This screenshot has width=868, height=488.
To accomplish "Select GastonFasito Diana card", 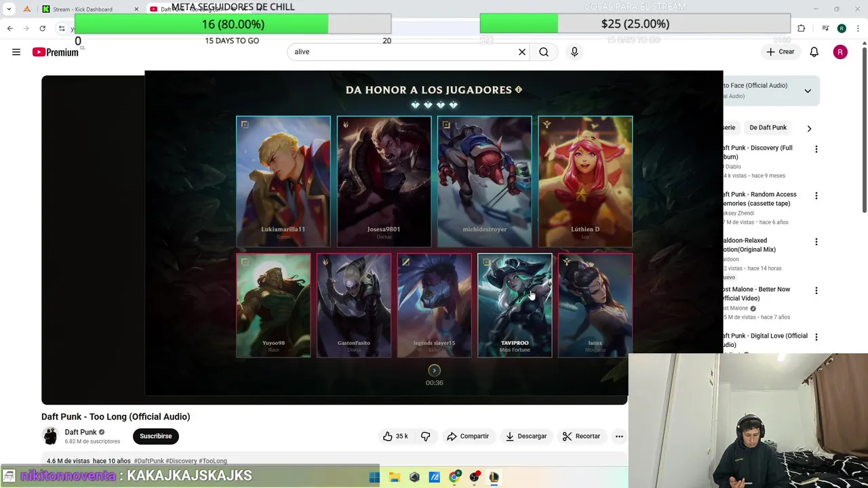I will (354, 306).
